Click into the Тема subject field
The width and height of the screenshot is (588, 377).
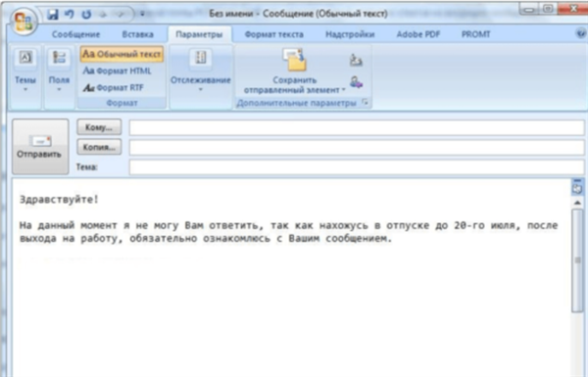[x=357, y=166]
